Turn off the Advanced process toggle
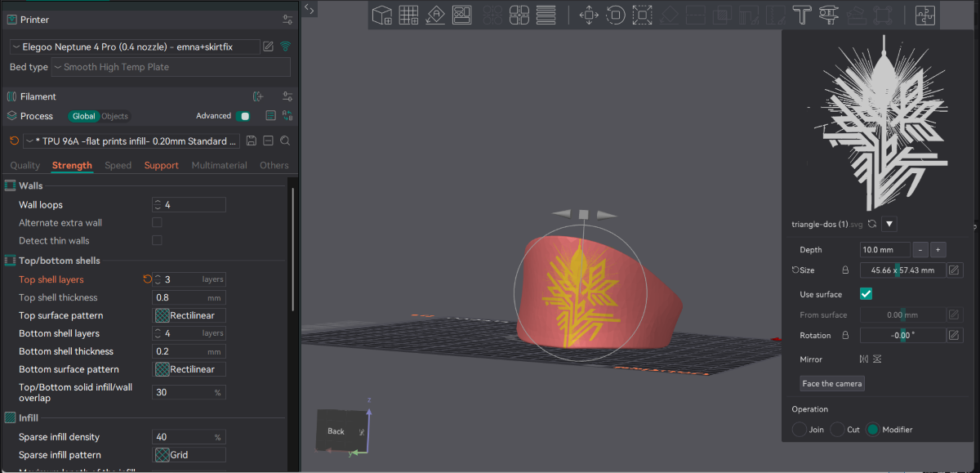 coord(243,116)
